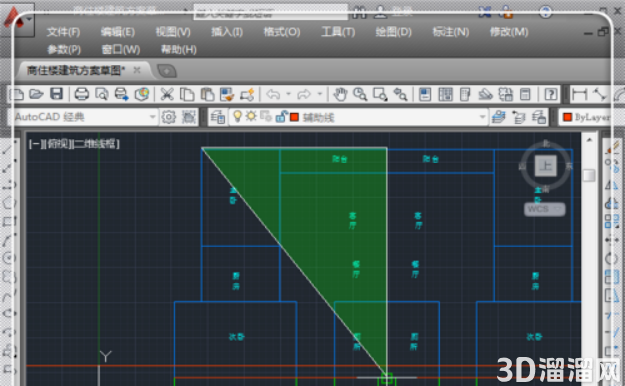Click the Redo arrow icon

coord(304,95)
